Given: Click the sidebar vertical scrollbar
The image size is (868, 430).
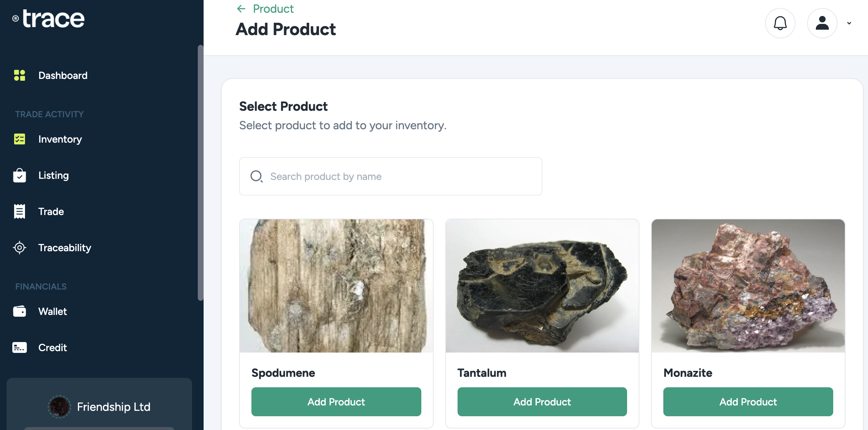Looking at the screenshot, I should (200, 173).
